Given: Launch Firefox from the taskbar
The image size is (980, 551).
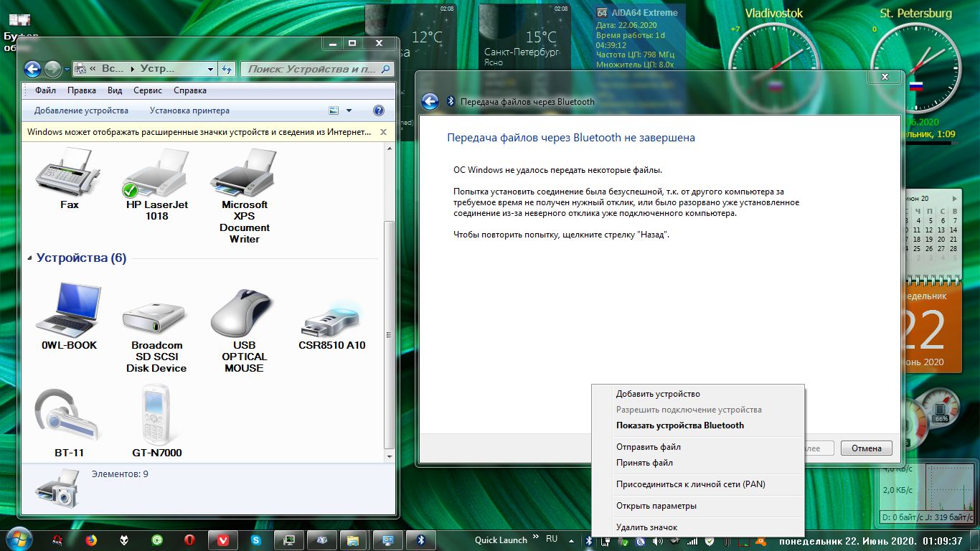Looking at the screenshot, I should pyautogui.click(x=91, y=540).
